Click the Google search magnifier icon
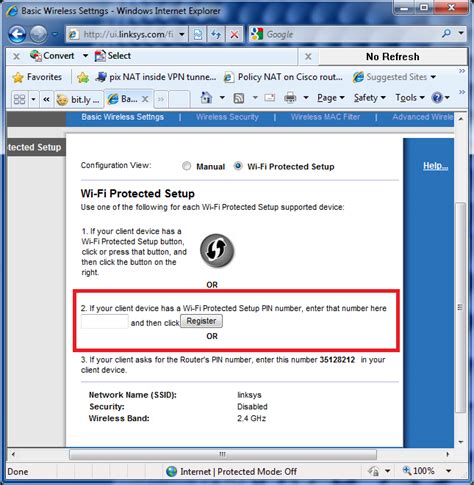Screen dimensions: 474x485 point(446,33)
